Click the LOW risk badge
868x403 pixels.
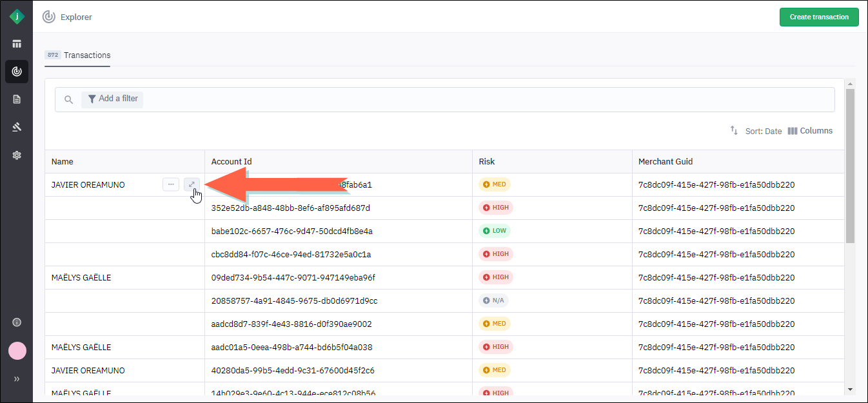(495, 231)
